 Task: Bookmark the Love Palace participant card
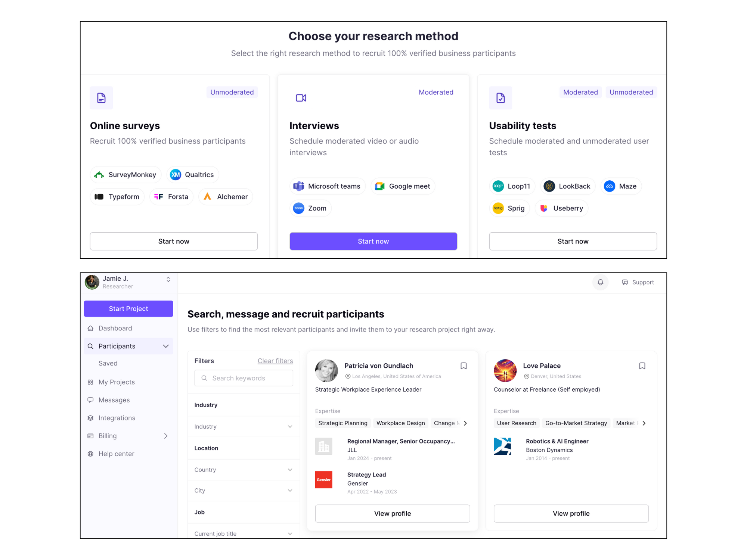tap(642, 366)
